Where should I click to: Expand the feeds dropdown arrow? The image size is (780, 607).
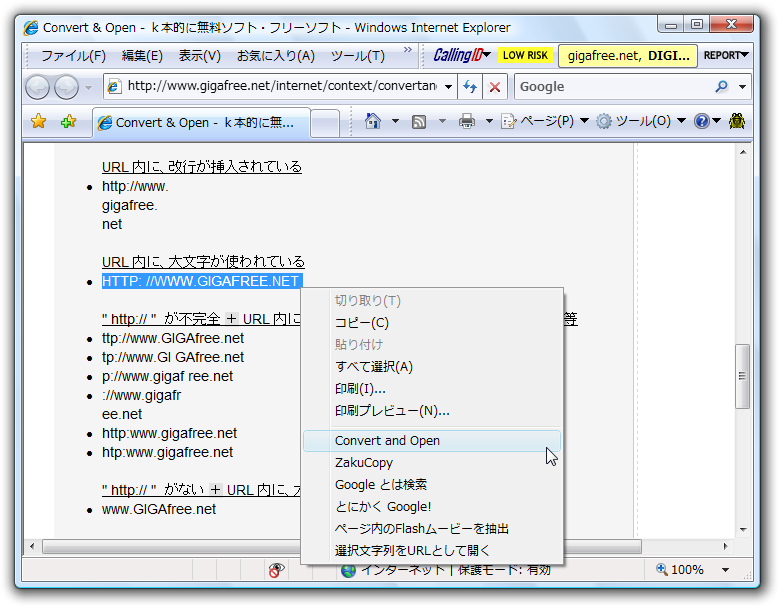click(442, 121)
